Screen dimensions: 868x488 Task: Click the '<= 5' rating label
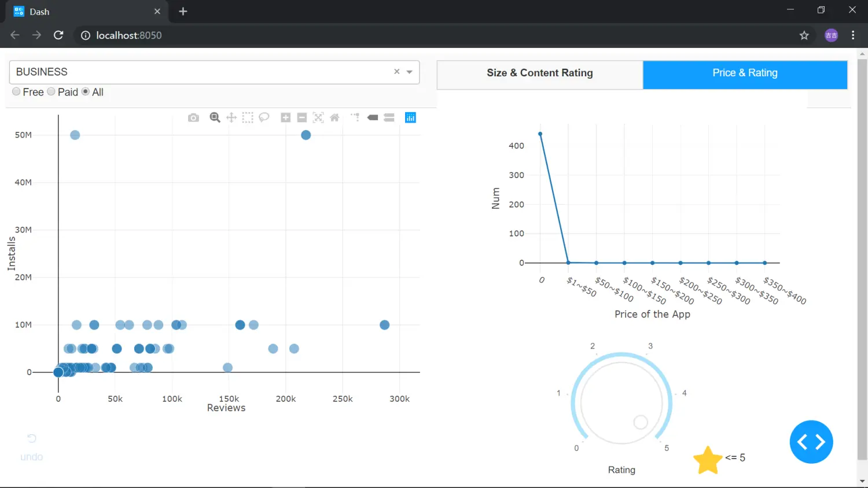(x=735, y=457)
